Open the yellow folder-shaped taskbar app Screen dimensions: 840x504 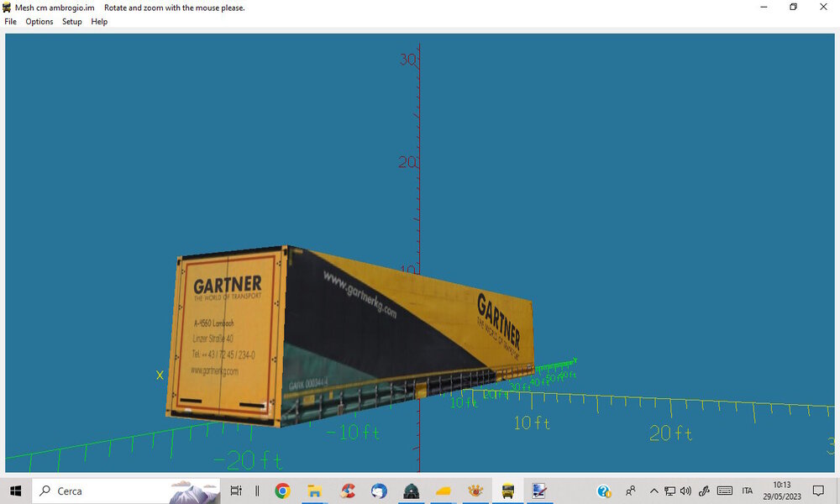pyautogui.click(x=443, y=491)
